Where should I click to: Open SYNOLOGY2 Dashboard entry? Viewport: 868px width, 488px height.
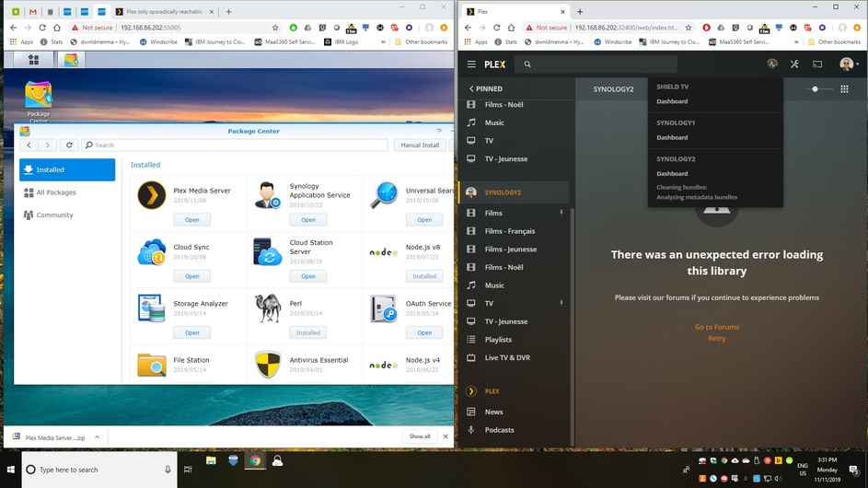pos(672,173)
